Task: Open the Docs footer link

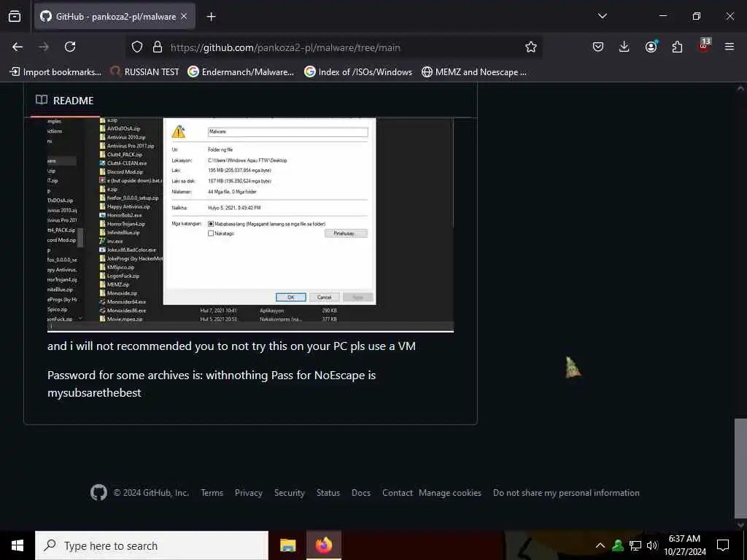Action: pos(361,493)
